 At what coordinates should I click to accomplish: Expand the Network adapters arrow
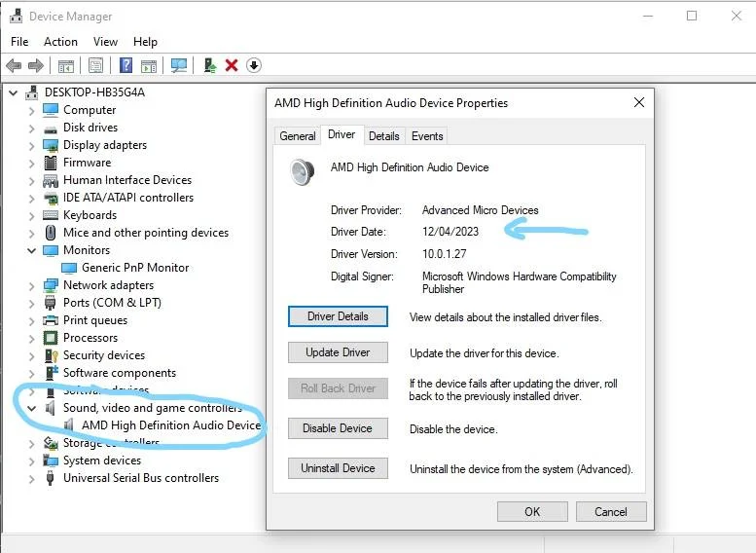coord(31,286)
